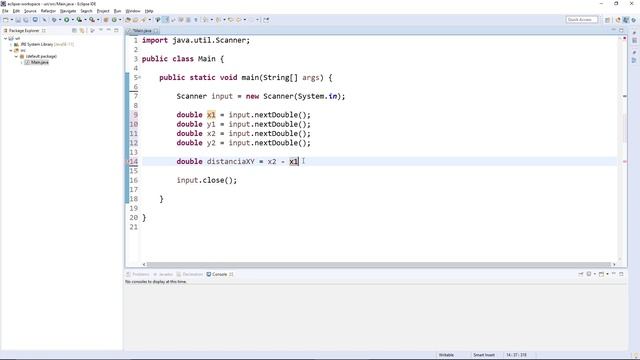The width and height of the screenshot is (640, 360).
Task: Expand the JRE System Library node
Action: point(11,44)
